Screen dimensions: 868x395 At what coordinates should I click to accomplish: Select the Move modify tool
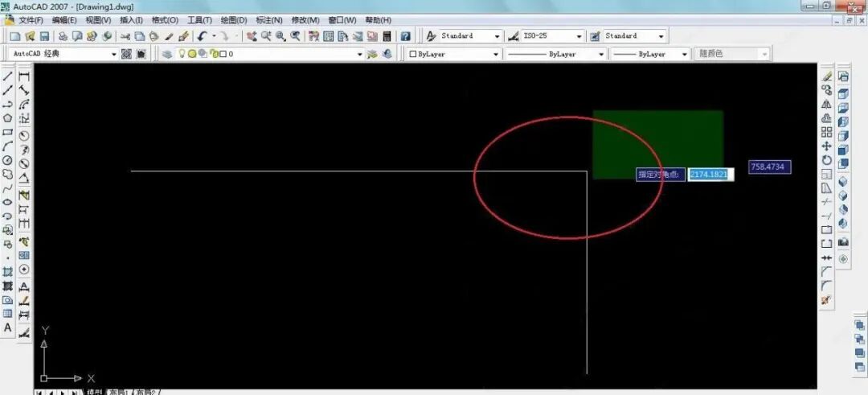pyautogui.click(x=827, y=146)
